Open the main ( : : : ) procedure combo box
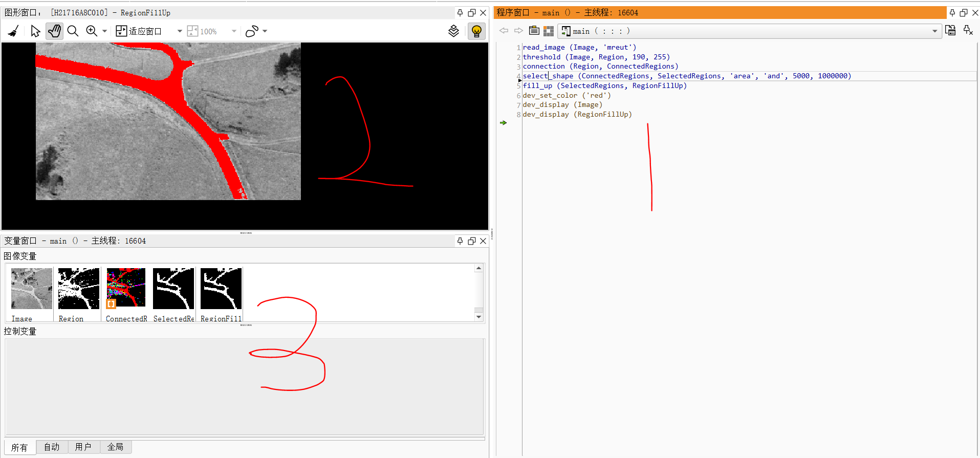980x458 pixels. click(750, 31)
